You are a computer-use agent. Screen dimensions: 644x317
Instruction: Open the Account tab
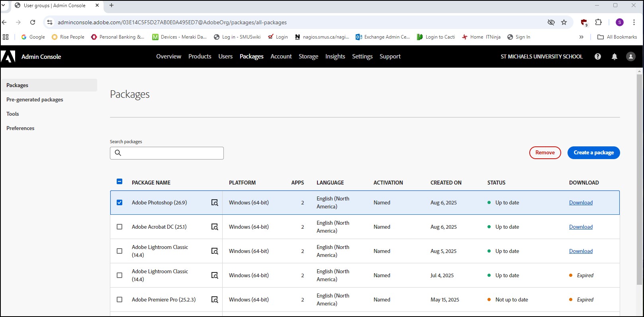coord(281,56)
